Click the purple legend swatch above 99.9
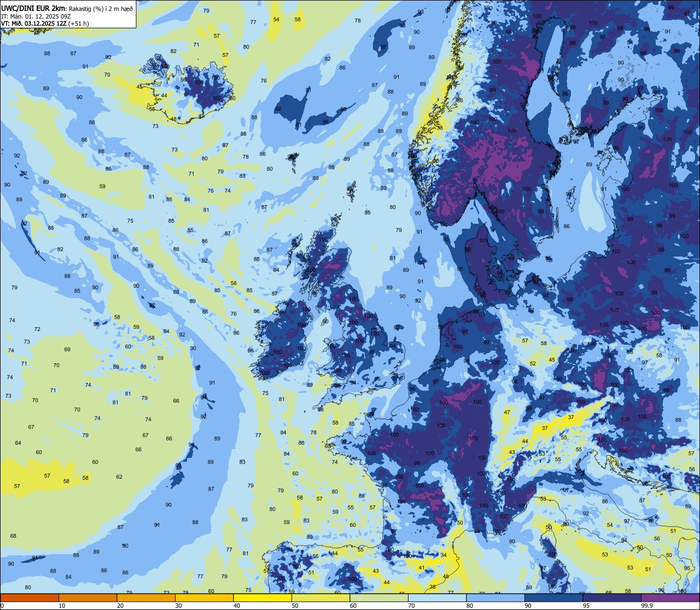 (670, 598)
